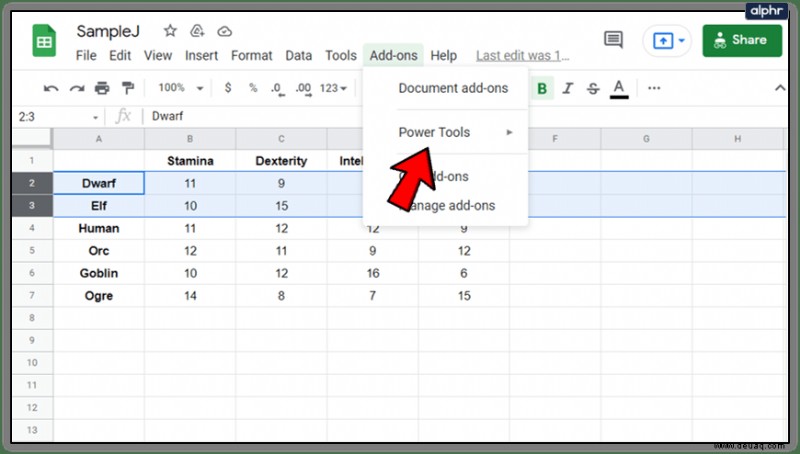
Task: Click the Print icon
Action: pos(102,88)
